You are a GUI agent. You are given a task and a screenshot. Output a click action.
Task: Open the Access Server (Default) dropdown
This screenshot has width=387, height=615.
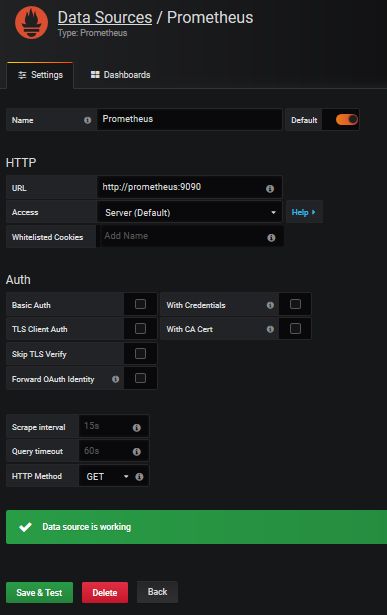[x=190, y=213]
